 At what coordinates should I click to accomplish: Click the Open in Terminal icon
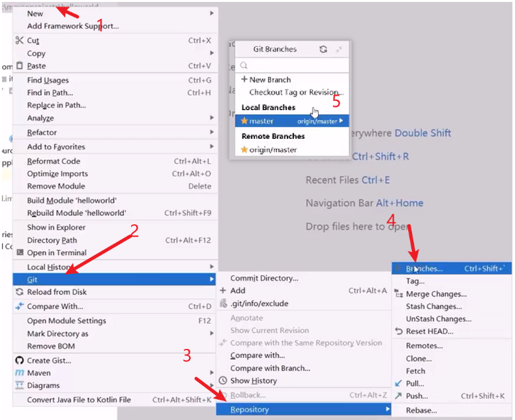click(20, 253)
